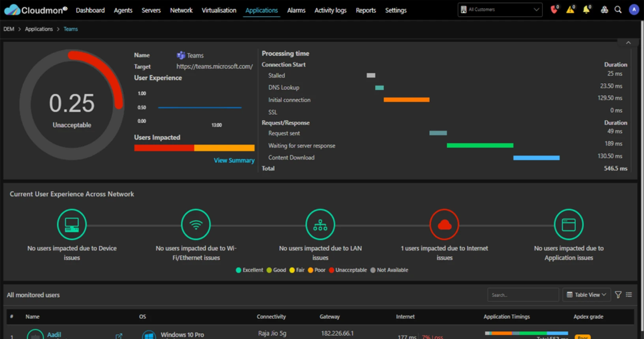Open Aadil user name link
The height and width of the screenshot is (339, 644).
pyautogui.click(x=54, y=335)
